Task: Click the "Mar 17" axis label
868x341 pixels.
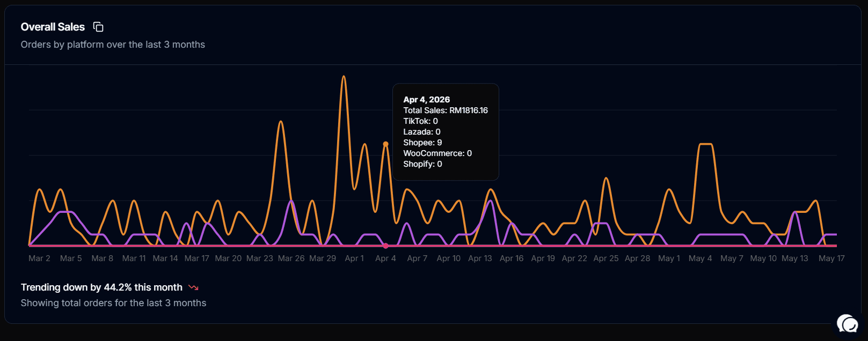Action: tap(197, 258)
